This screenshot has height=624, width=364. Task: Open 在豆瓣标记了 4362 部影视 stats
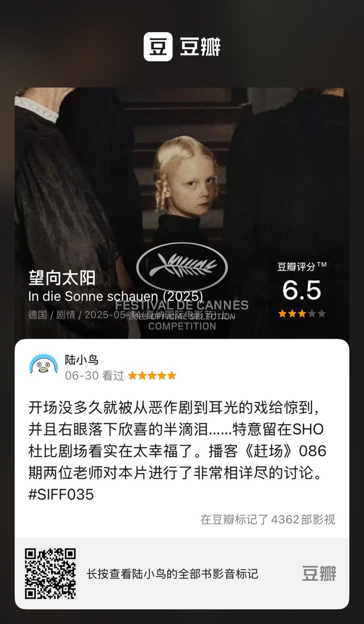(x=268, y=520)
